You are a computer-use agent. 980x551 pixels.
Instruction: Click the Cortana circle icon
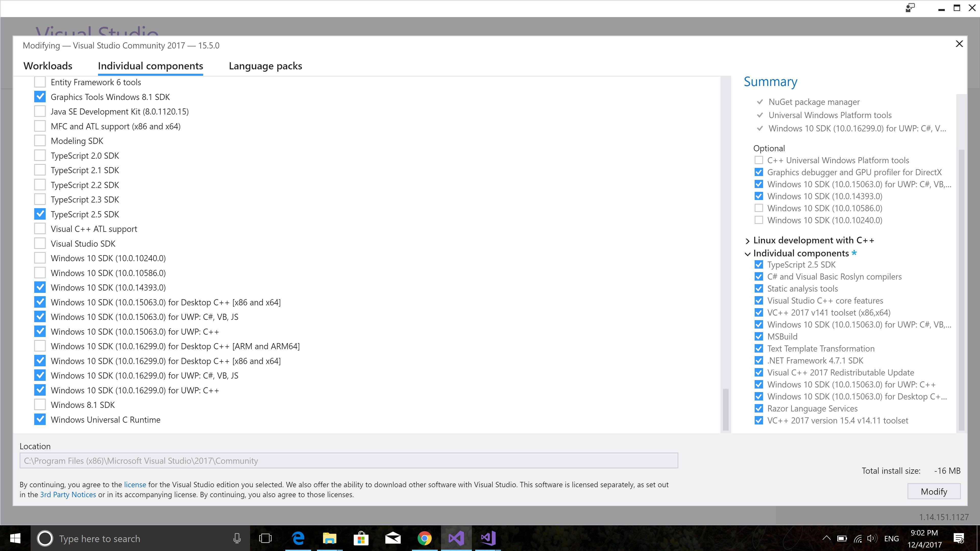pos(45,539)
